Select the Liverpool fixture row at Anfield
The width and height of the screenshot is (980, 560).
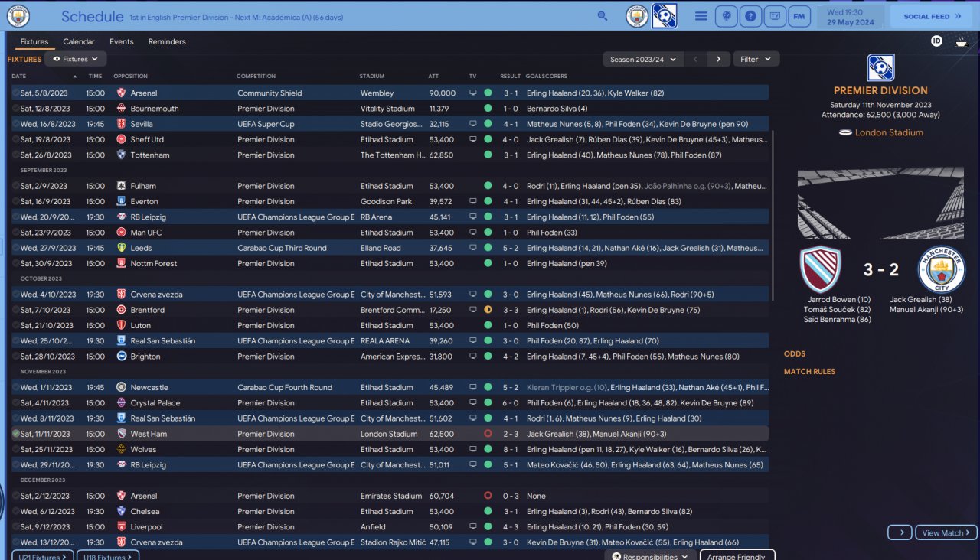click(x=390, y=526)
